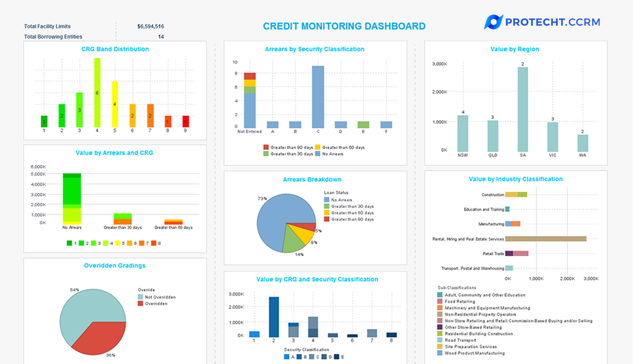The image size is (633, 364).
Task: Click the 'Arrears Breakdown' panel title
Action: point(312,179)
